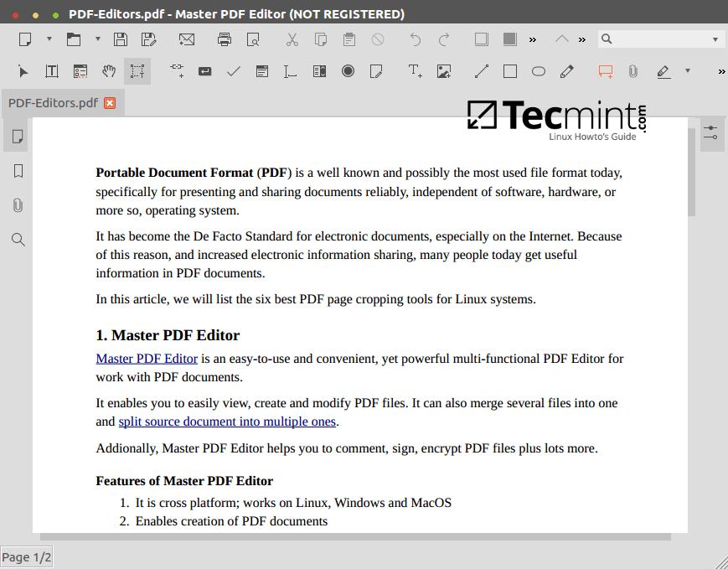The width and height of the screenshot is (728, 569).
Task: Select the Ellipse drawing tool
Action: (x=539, y=71)
